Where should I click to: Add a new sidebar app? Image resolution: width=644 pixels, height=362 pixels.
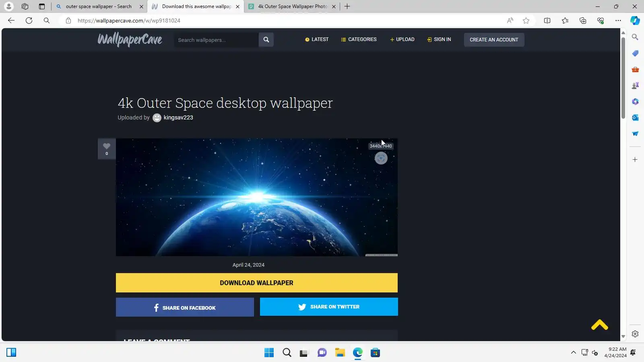[635, 160]
